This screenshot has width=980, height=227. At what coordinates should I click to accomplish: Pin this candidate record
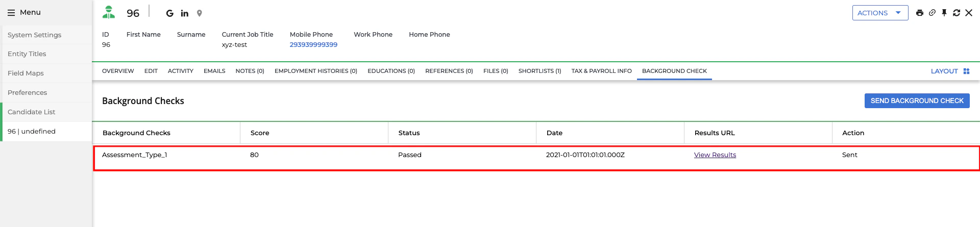(944, 13)
